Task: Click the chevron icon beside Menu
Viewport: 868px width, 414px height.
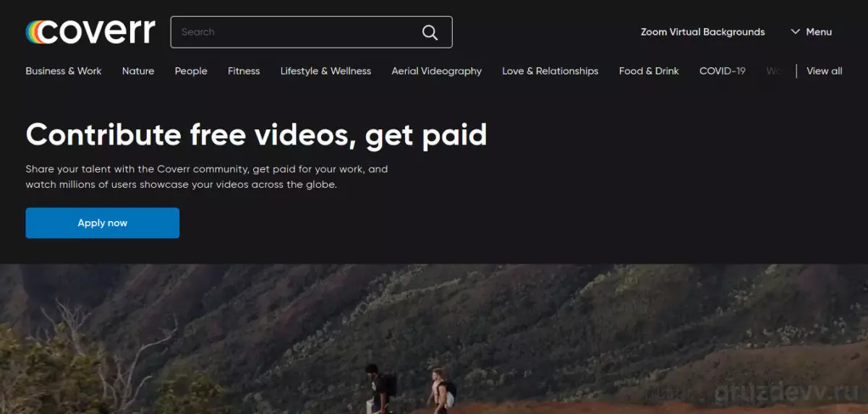Action: point(795,32)
